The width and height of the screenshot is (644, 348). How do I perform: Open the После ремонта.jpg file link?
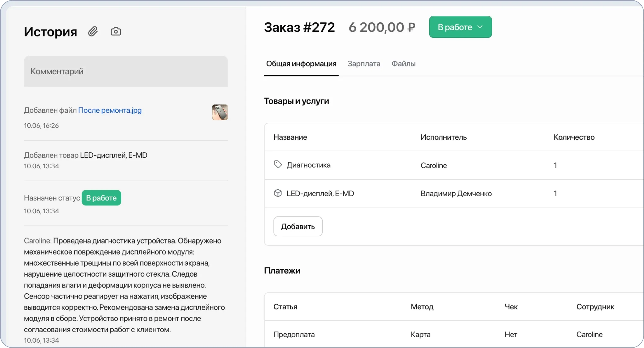[110, 110]
